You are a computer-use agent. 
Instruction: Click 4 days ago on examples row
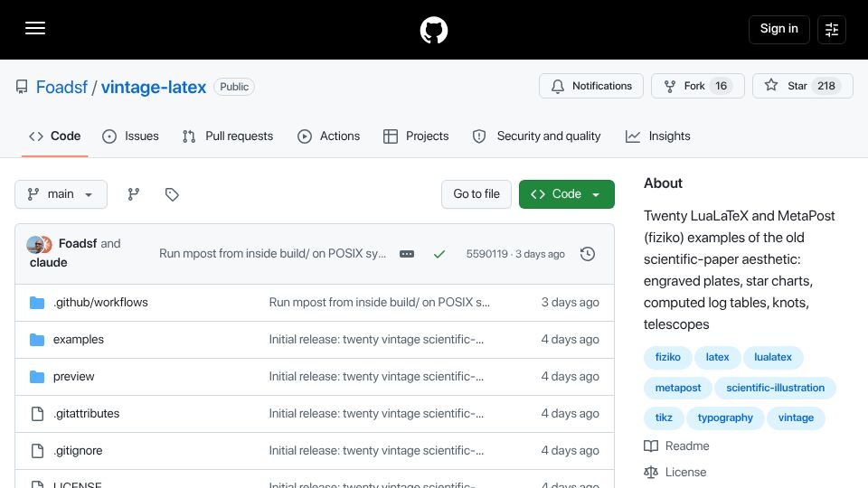(x=571, y=339)
